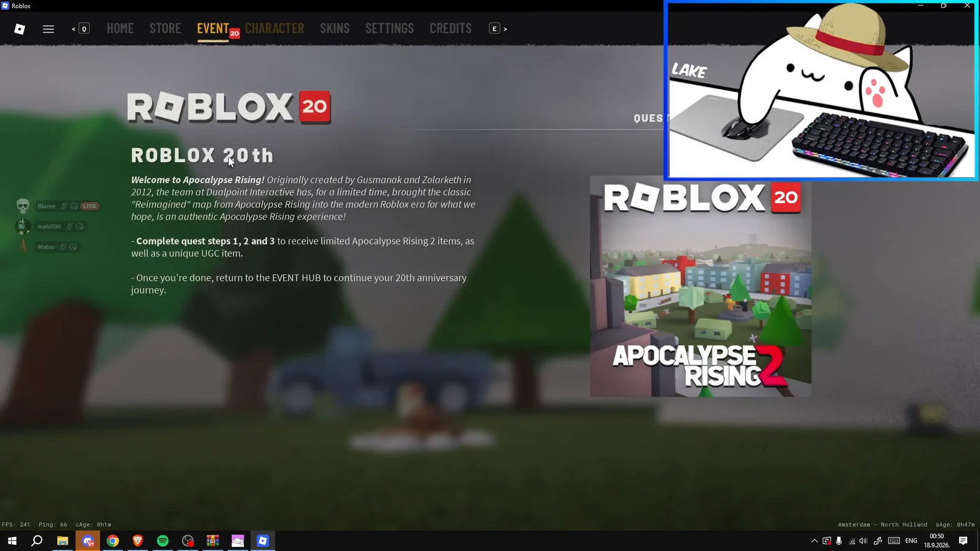This screenshot has width=980, height=551.
Task: Click the Bongo Cat overlay mouse
Action: pos(746,128)
